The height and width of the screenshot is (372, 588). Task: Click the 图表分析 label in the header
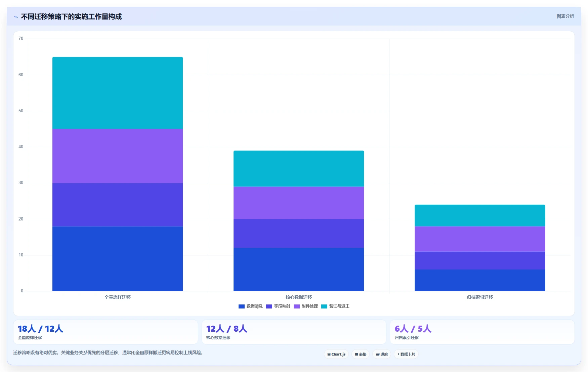click(x=565, y=16)
